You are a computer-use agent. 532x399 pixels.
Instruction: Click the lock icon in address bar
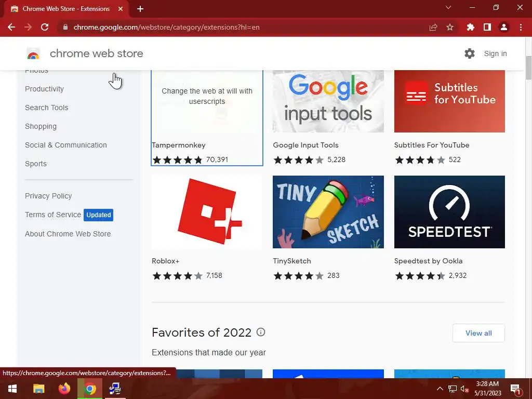coord(65,27)
